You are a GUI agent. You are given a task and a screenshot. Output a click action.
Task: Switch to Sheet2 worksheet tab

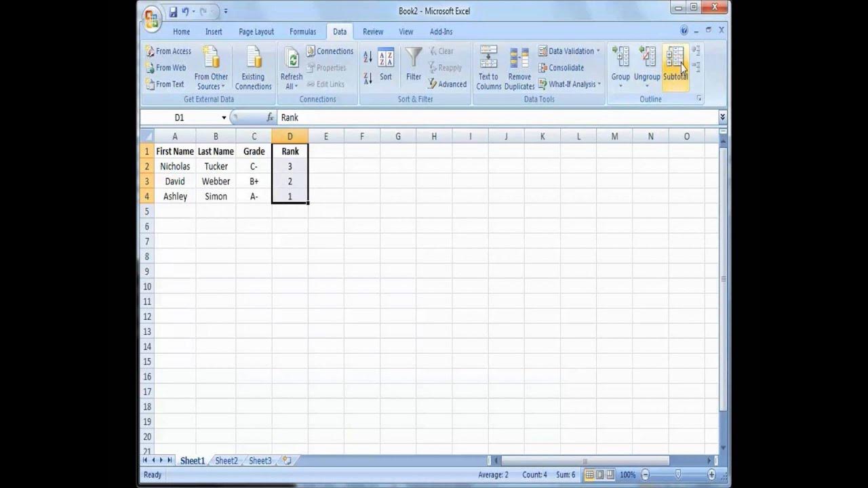(226, 461)
